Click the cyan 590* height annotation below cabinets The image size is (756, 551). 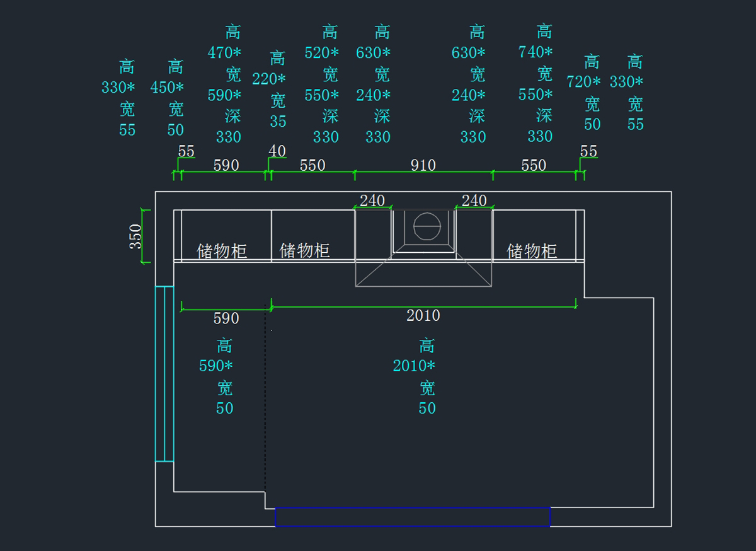tap(216, 366)
